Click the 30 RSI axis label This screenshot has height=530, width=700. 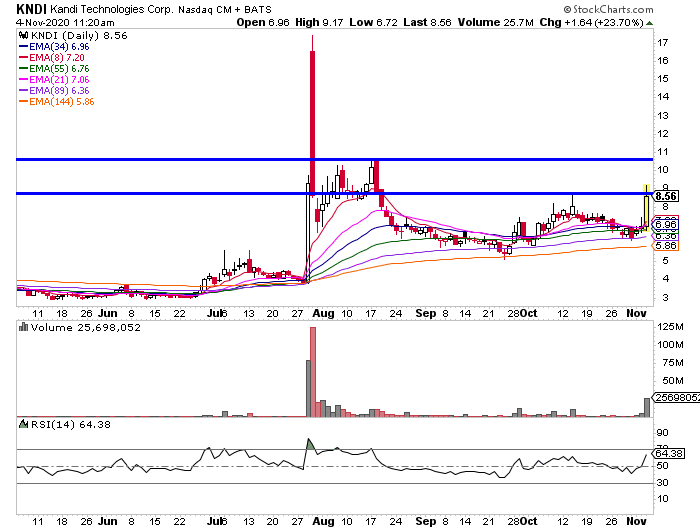663,483
